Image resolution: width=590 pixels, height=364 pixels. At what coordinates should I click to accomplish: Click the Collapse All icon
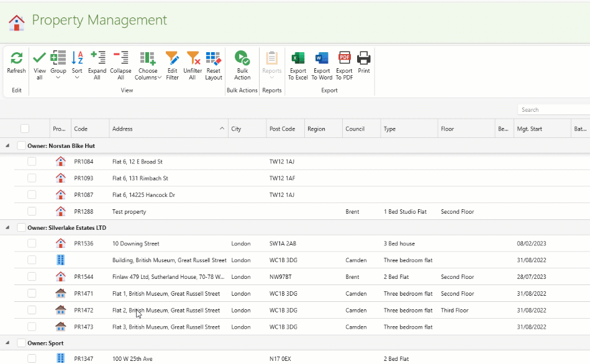[120, 58]
